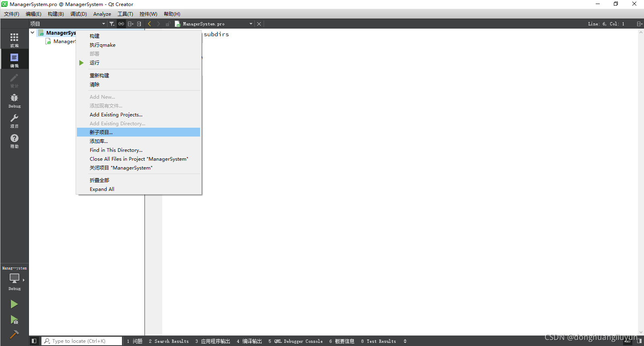
Task: Toggle the left sidebar visibility
Action: tap(34, 341)
